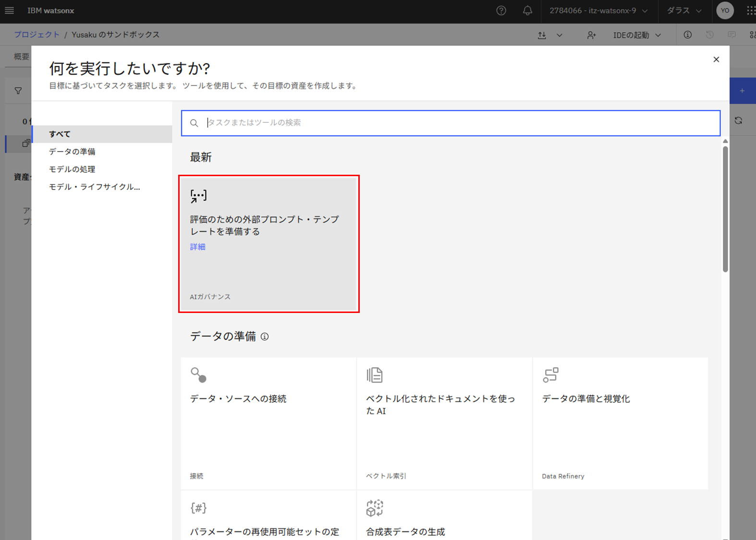756x540 pixels.
Task: Click the external prompt template icon
Action: pos(198,196)
